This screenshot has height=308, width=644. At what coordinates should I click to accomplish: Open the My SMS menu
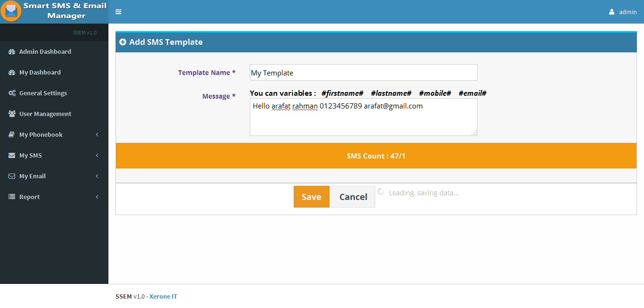54,155
